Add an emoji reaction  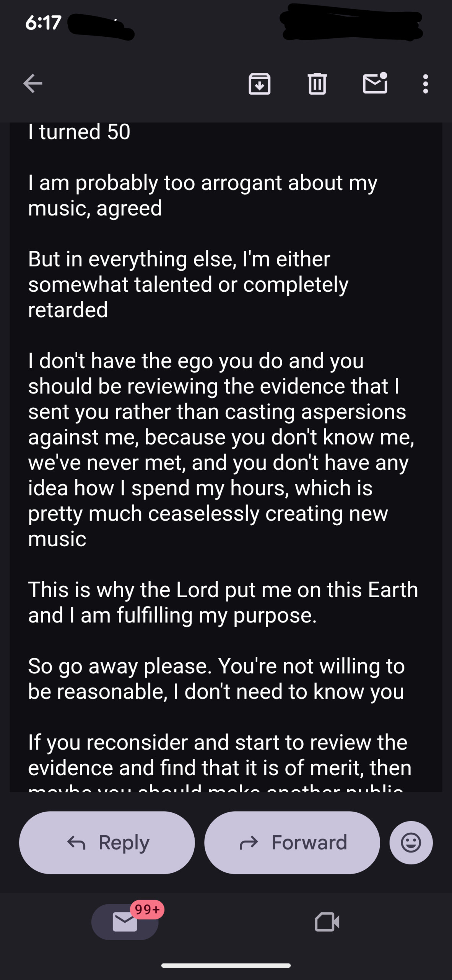coord(411,843)
